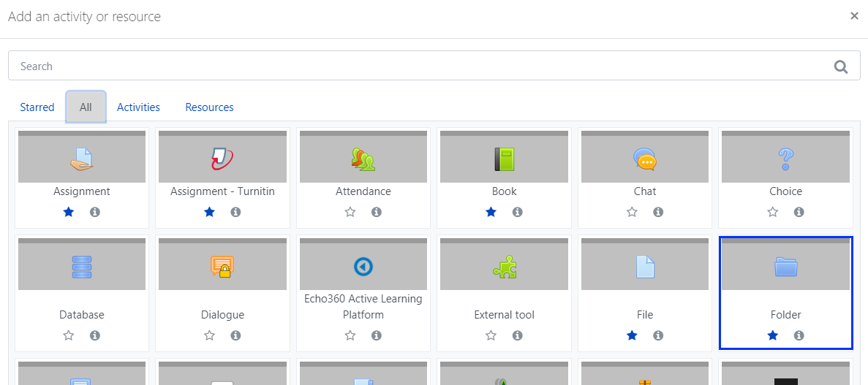Unstar the Assignment activity

69,212
